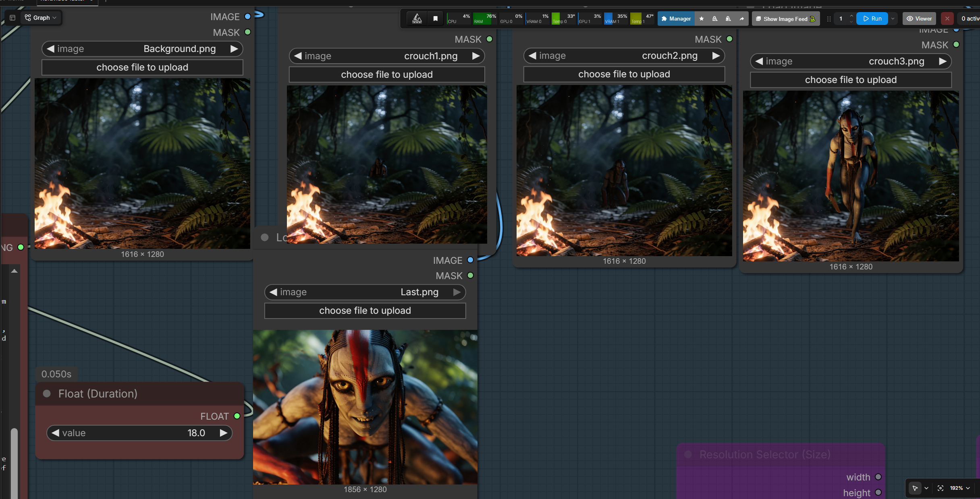Click choose file to upload under crouch3.png
Viewport: 980px width, 499px height.
(x=851, y=80)
